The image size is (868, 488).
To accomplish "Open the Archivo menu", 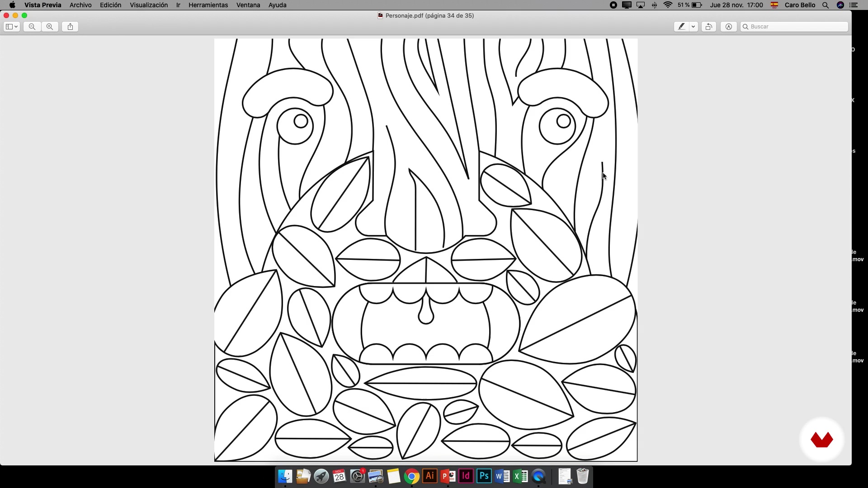I will pos(80,5).
